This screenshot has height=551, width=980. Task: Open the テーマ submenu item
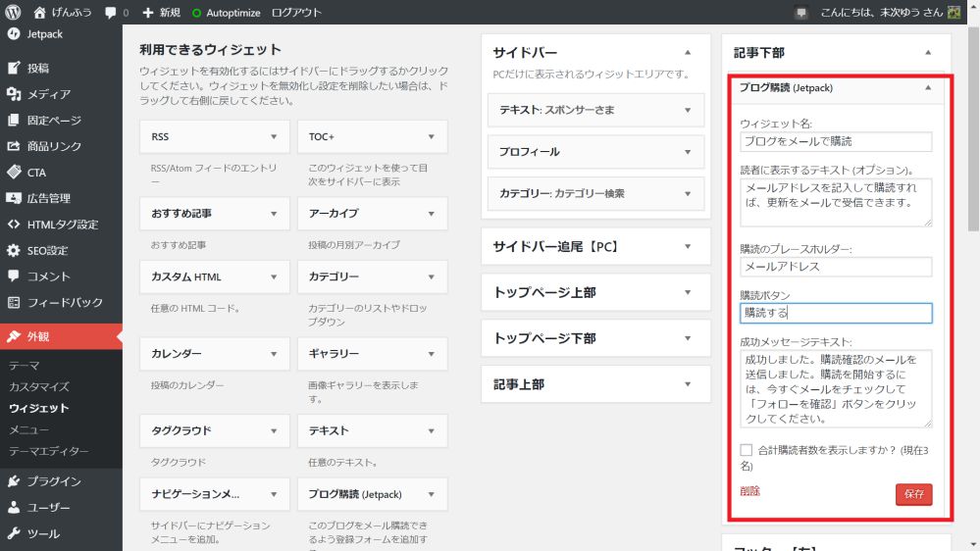pyautogui.click(x=24, y=366)
